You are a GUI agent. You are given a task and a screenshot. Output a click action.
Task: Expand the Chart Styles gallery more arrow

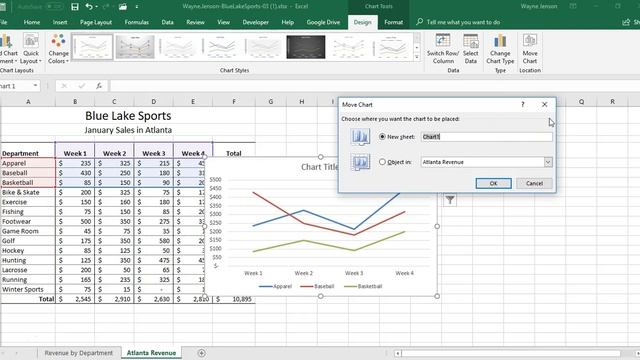click(x=417, y=58)
